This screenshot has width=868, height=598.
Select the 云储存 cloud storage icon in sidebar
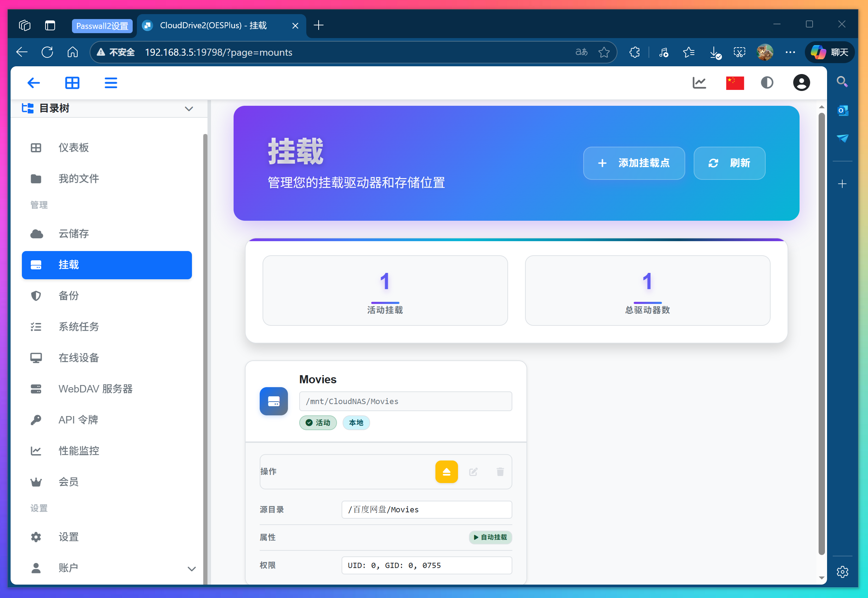pos(36,233)
